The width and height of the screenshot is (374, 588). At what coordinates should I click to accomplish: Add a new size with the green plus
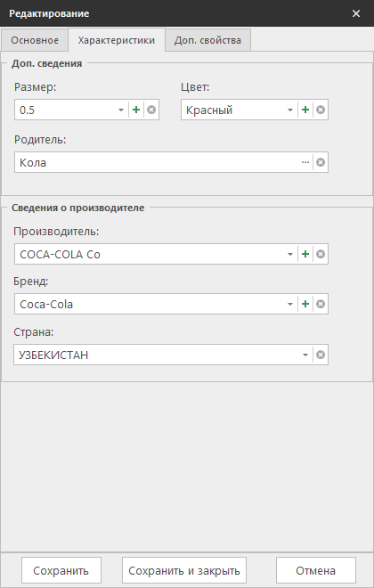click(136, 110)
